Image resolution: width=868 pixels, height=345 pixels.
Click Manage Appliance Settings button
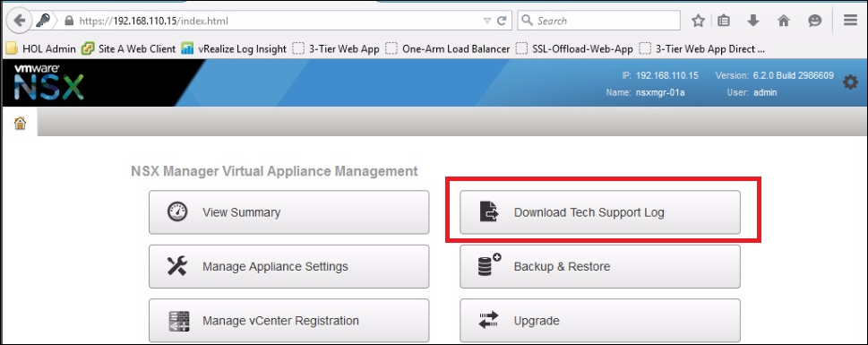tap(288, 266)
